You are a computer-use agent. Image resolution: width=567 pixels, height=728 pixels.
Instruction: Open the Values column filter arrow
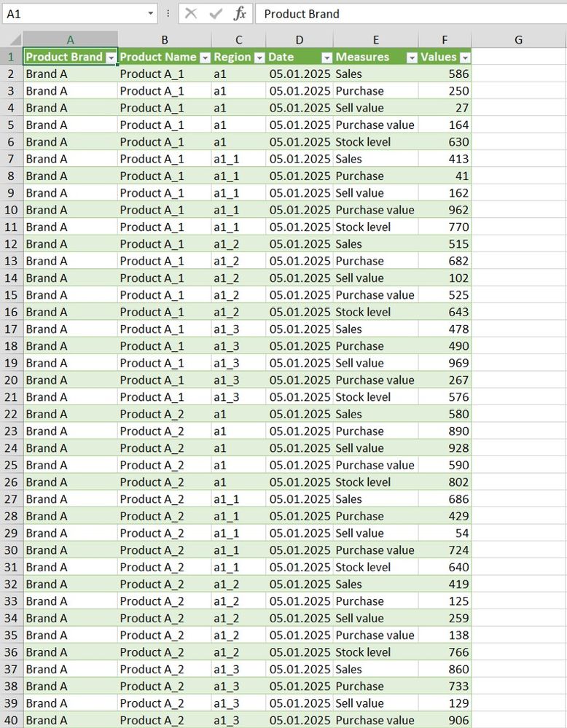coord(465,58)
